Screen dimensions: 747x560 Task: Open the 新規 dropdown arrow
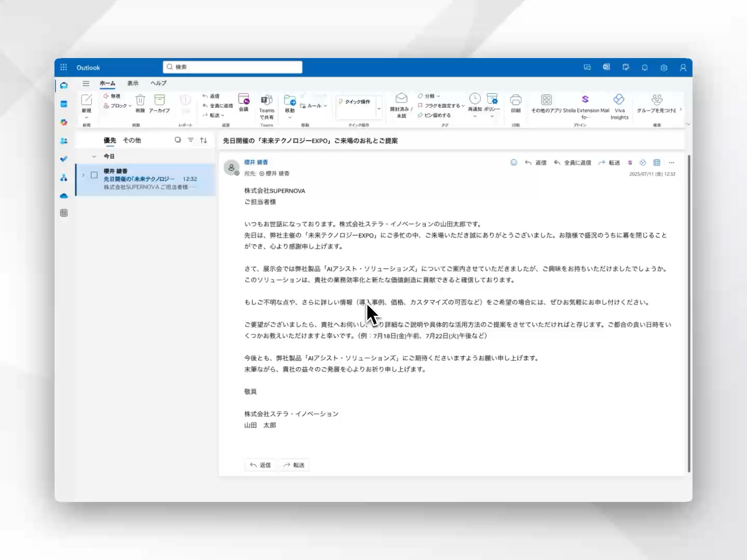[x=87, y=118]
